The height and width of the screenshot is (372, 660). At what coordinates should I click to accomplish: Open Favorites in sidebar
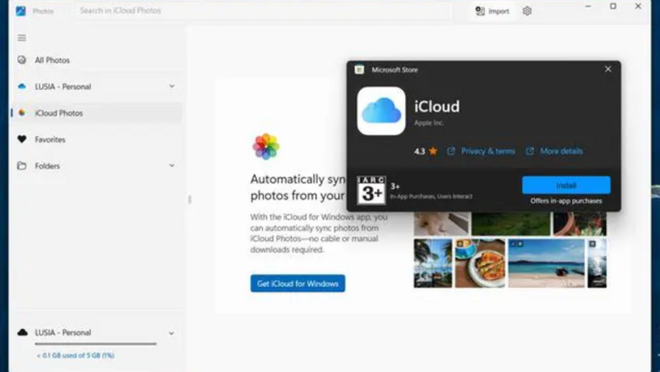[x=96, y=139]
